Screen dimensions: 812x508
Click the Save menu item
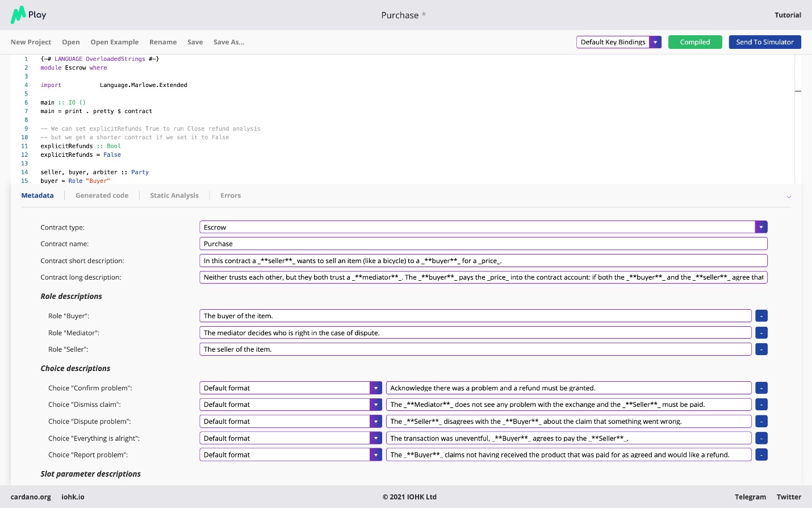click(195, 42)
